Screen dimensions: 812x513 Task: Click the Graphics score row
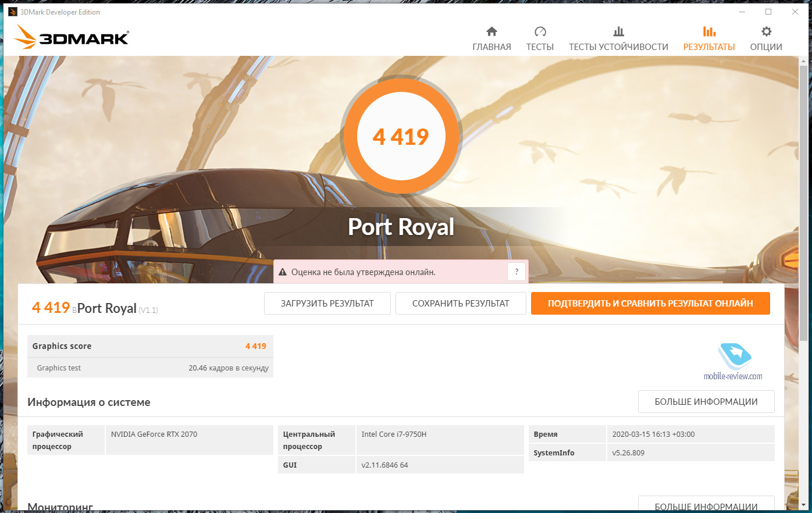[150, 346]
